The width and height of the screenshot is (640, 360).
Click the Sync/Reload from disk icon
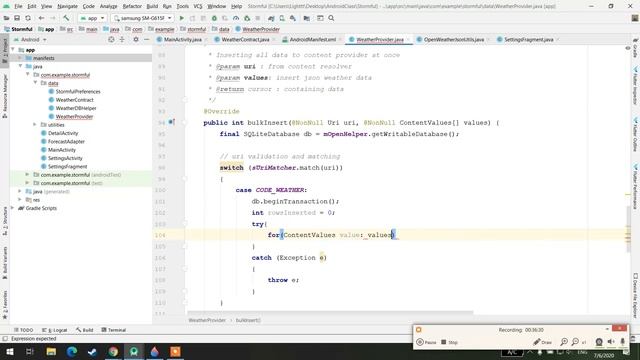(28, 18)
